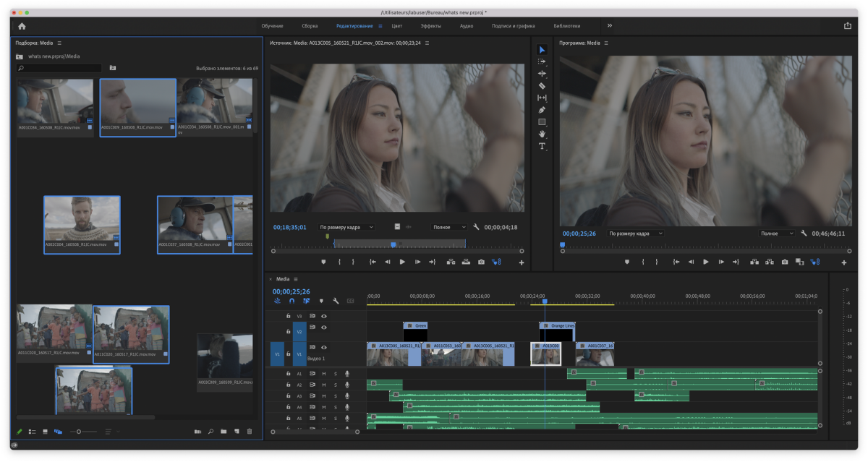Open Comparison View in Program monitor

click(x=799, y=262)
